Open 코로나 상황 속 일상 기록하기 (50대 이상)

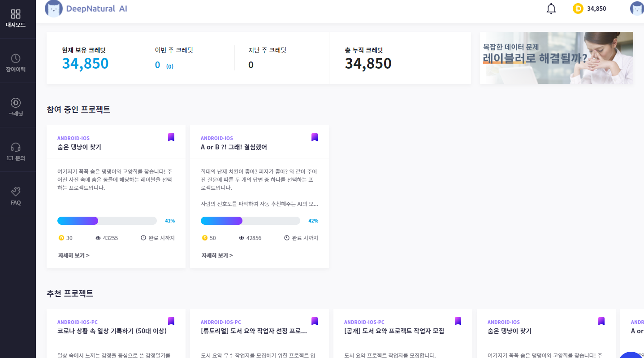point(112,331)
